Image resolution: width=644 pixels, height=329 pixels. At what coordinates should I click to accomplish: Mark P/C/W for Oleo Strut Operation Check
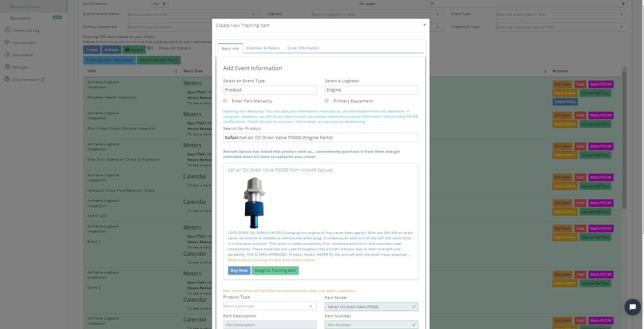pos(601,146)
